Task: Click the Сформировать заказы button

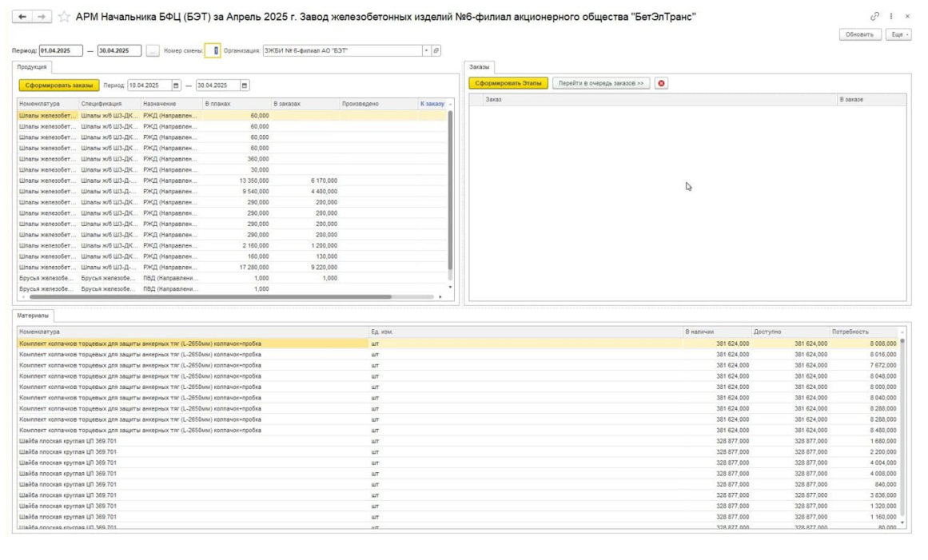Action: click(x=58, y=85)
